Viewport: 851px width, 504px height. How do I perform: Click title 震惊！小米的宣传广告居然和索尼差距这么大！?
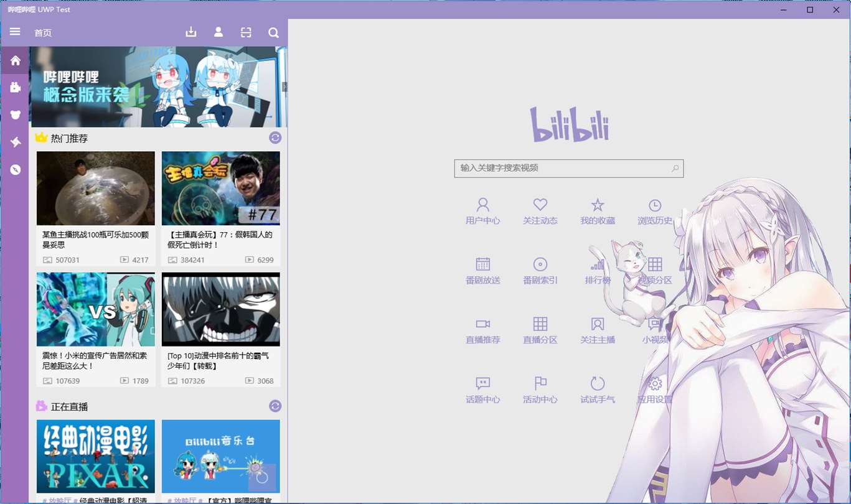[x=95, y=361]
